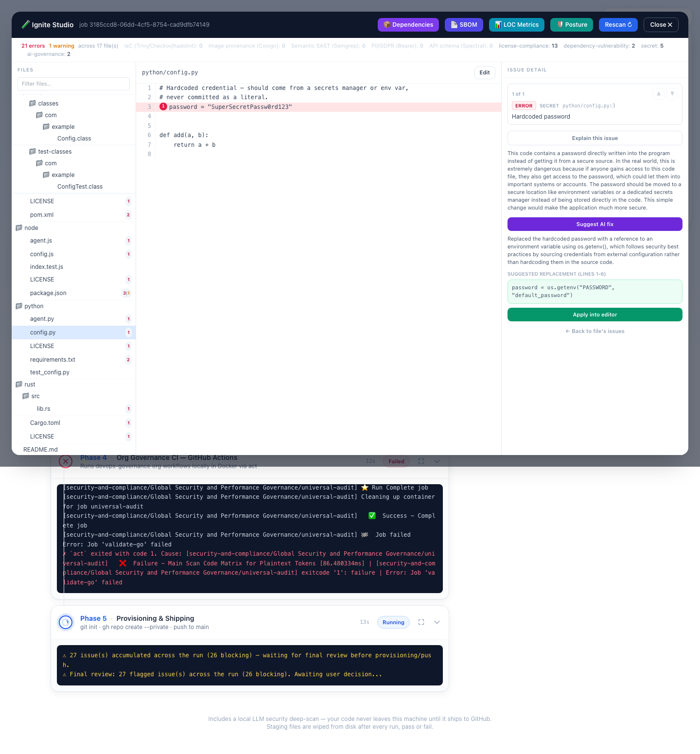Open pom.xml file
The width and height of the screenshot is (700, 754).
coord(73,215)
